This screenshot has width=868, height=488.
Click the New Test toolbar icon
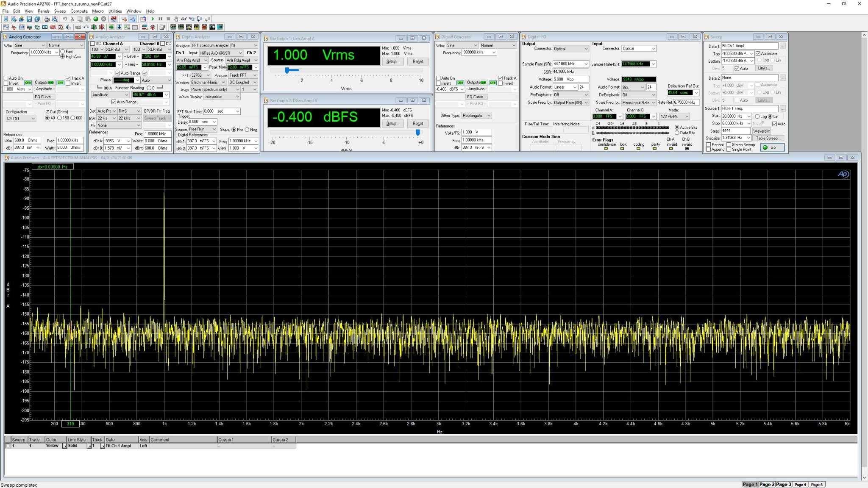coord(6,19)
